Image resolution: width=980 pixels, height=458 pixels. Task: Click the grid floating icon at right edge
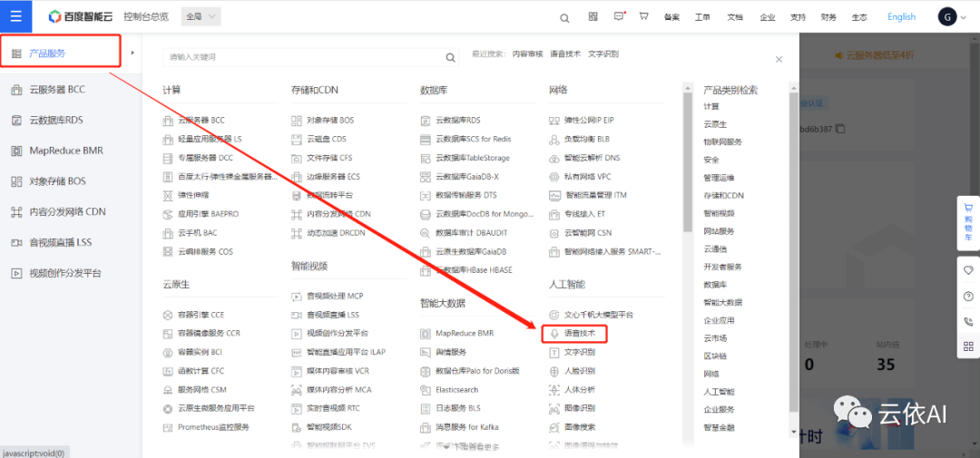point(968,346)
